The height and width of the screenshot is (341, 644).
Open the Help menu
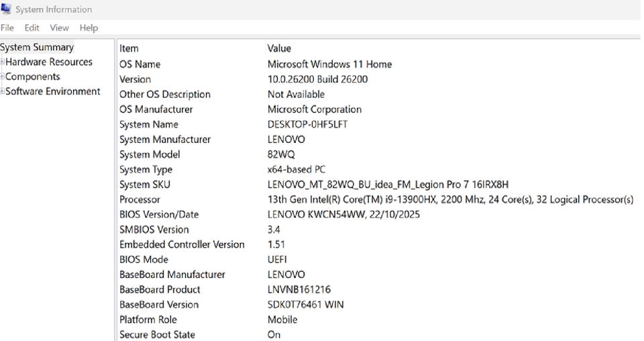(89, 28)
